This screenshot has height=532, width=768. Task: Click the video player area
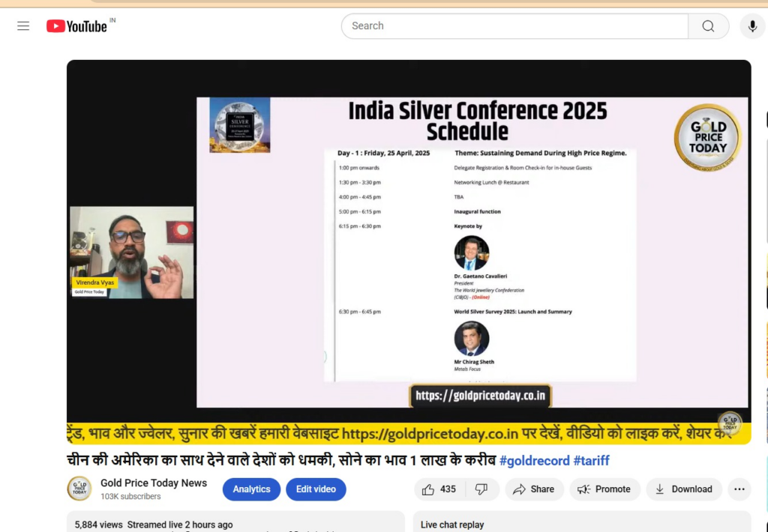(x=409, y=252)
